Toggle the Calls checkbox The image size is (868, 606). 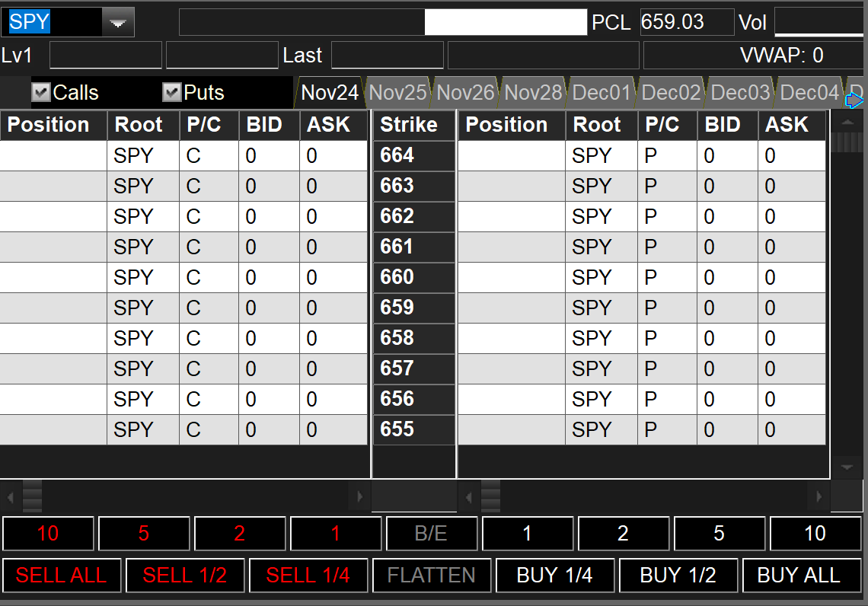(x=41, y=93)
